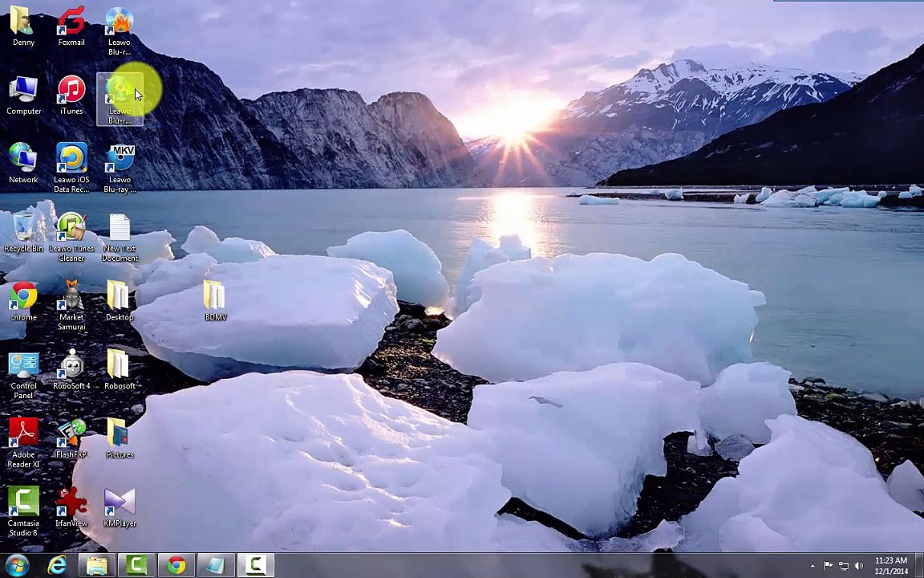The image size is (924, 578).
Task: Select the RoboSoft 4 robot shortcut
Action: (72, 370)
